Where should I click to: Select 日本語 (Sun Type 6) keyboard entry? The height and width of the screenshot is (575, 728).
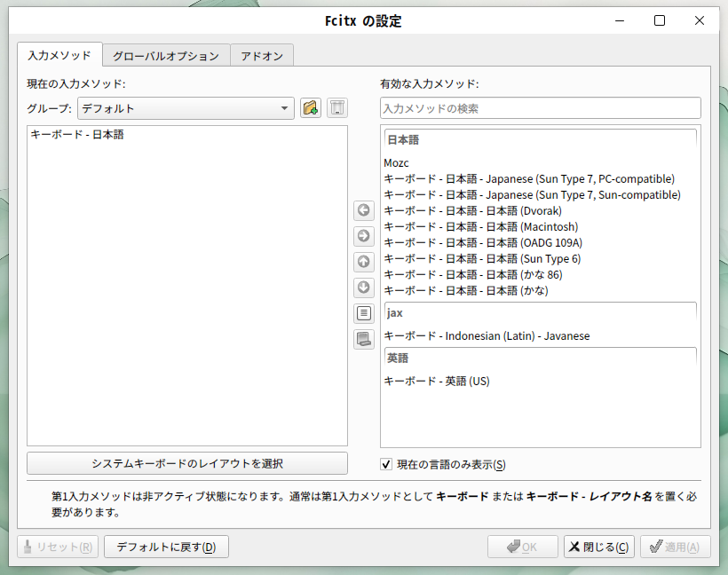click(x=541, y=258)
